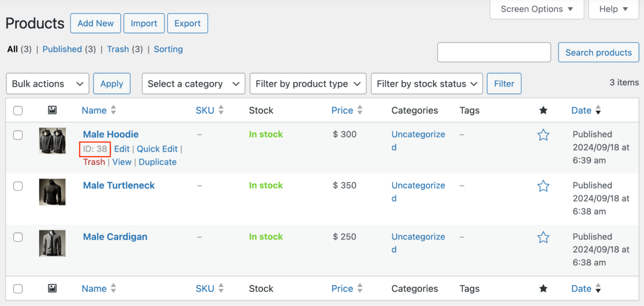Check the Male Cardigan row checkbox
This screenshot has width=644, height=306.
[18, 237]
